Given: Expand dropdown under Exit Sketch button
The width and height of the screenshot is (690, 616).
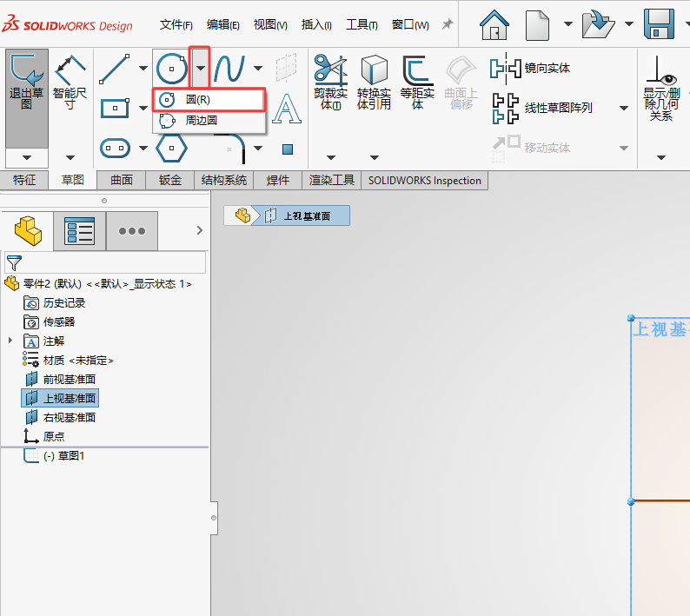Looking at the screenshot, I should 27,157.
